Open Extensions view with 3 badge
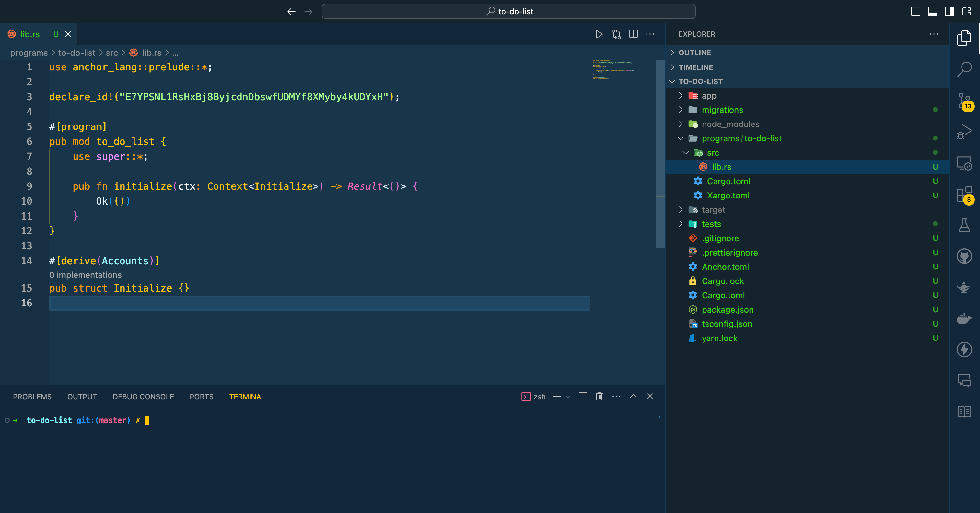The height and width of the screenshot is (513, 980). [x=964, y=195]
